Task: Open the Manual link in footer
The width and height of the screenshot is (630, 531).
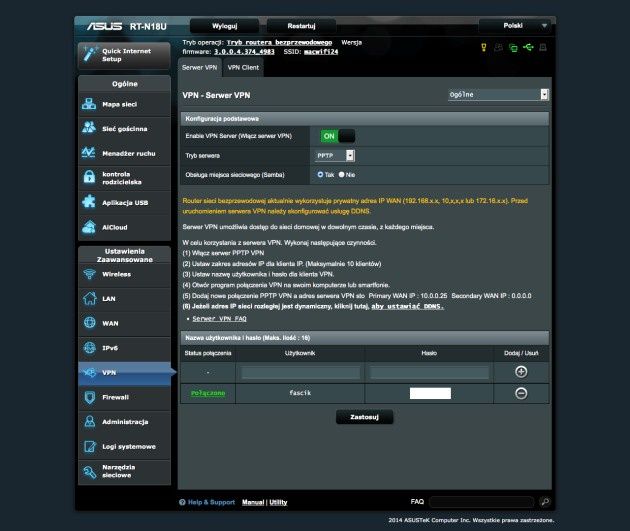Action: tap(253, 502)
